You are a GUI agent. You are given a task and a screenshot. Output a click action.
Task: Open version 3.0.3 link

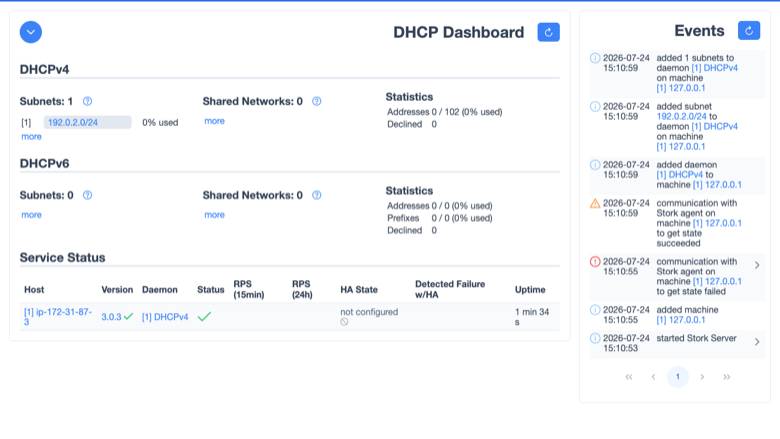pyautogui.click(x=111, y=317)
